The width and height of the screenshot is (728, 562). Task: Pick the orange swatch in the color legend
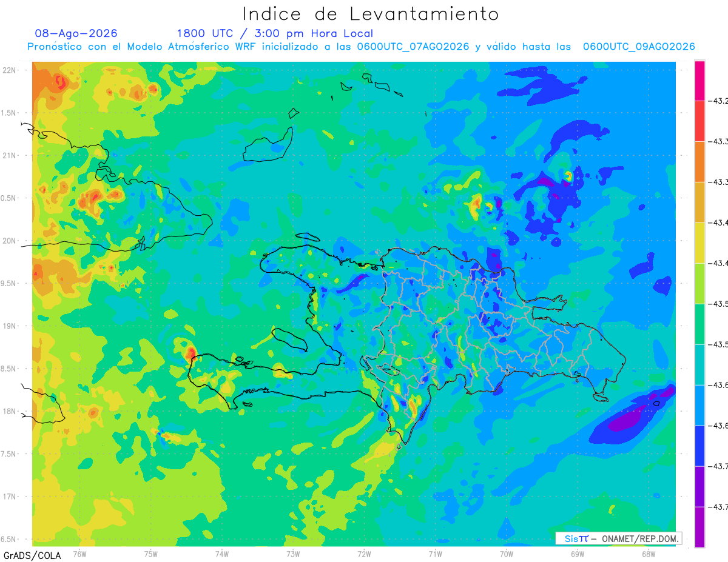[699, 161]
